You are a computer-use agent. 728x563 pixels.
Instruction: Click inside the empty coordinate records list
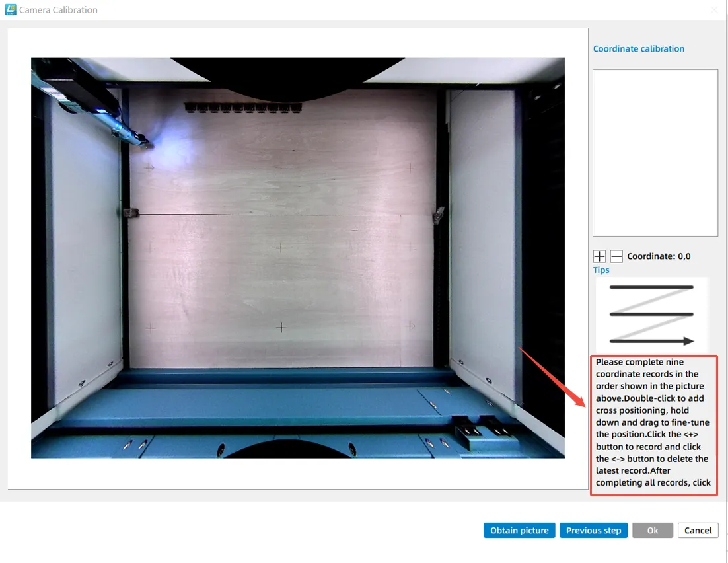[x=655, y=153]
